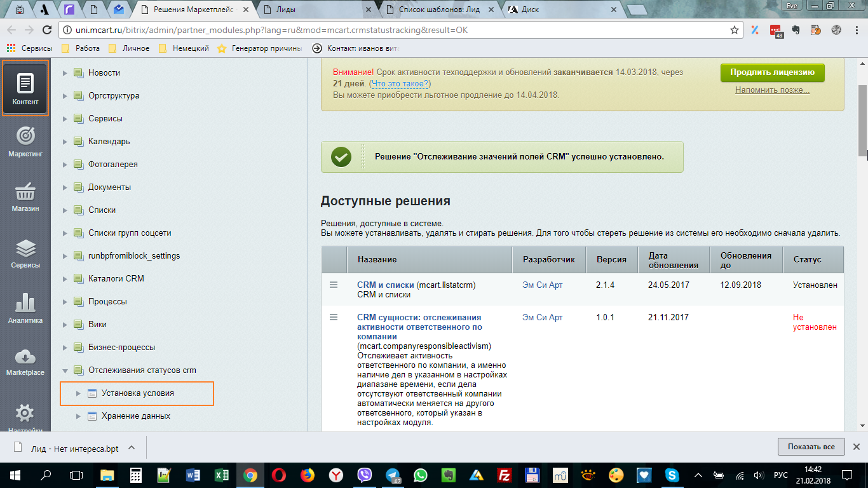Bookmark this page with the star icon
868x488 pixels.
(735, 30)
